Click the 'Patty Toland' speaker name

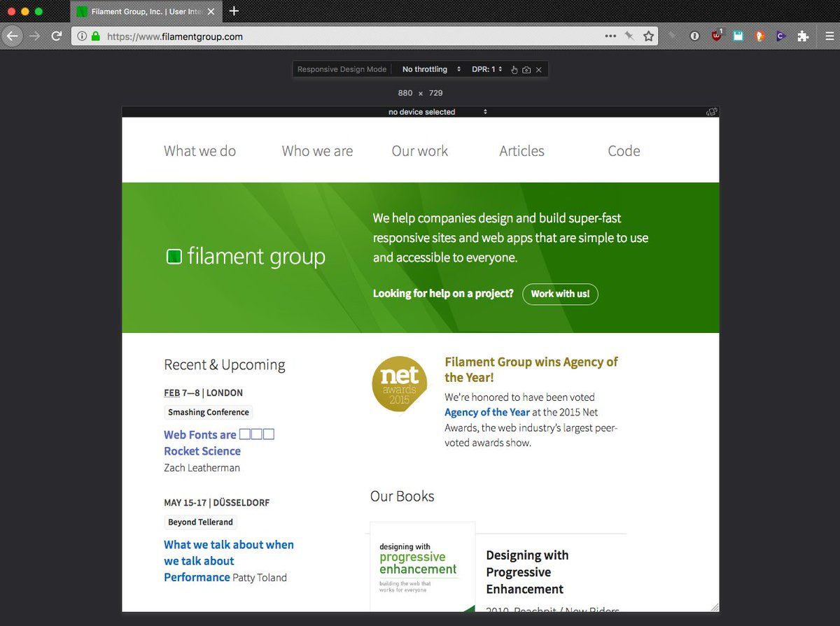[x=260, y=578]
